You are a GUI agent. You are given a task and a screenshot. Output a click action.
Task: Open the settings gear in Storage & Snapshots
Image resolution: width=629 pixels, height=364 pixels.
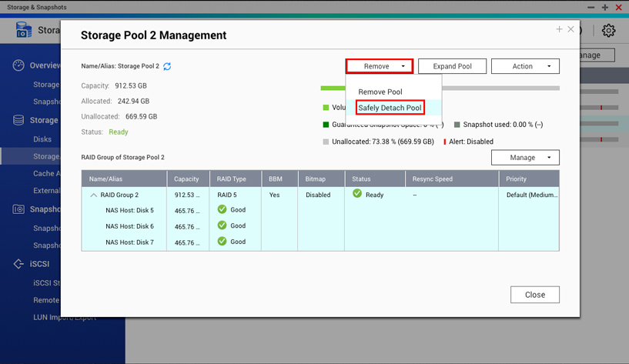click(x=608, y=31)
